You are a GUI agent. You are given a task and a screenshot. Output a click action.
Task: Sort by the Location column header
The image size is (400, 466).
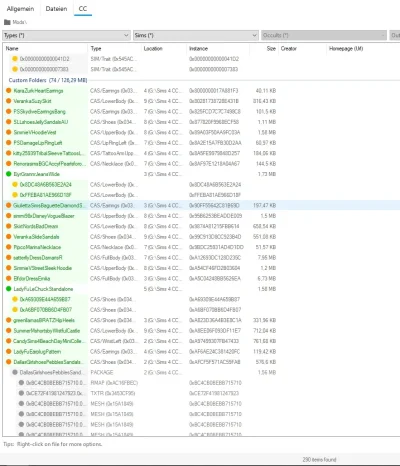[x=153, y=48]
